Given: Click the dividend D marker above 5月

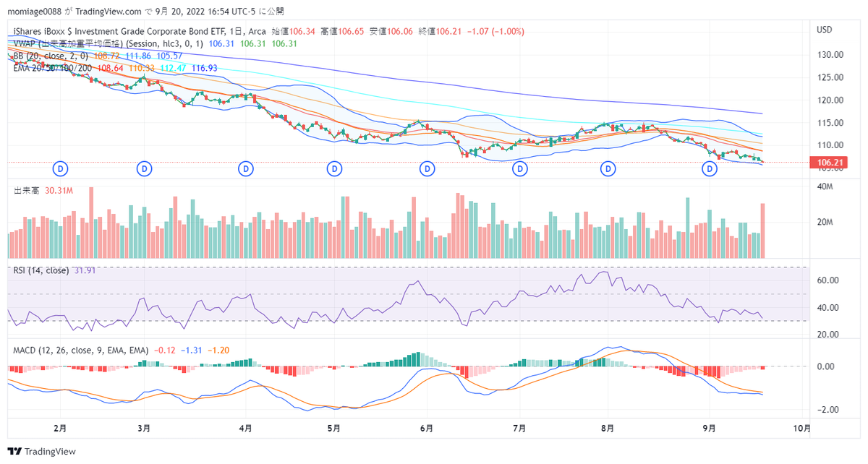Looking at the screenshot, I should pos(334,168).
